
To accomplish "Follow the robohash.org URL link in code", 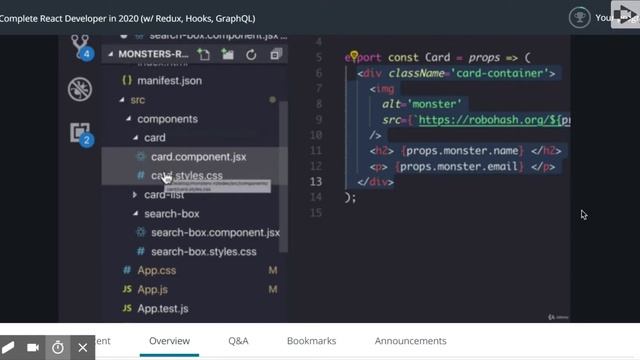I will pyautogui.click(x=494, y=120).
